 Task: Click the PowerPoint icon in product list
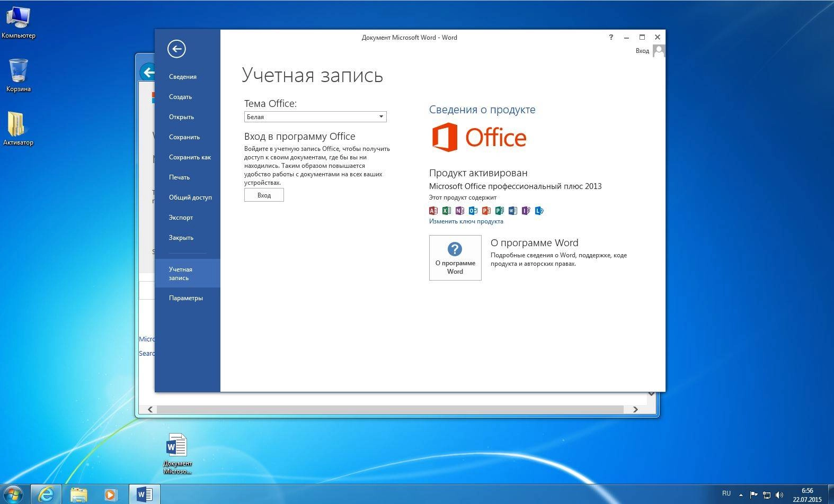pos(486,211)
